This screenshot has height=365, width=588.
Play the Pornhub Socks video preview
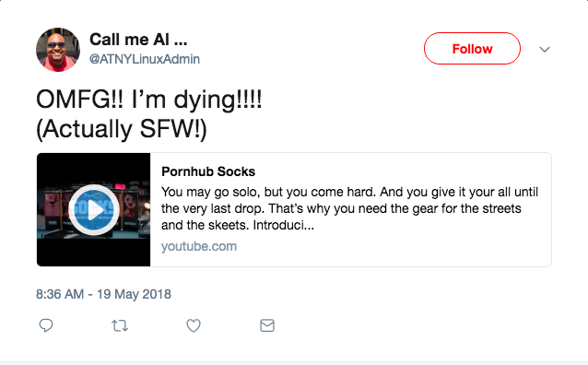(x=94, y=210)
